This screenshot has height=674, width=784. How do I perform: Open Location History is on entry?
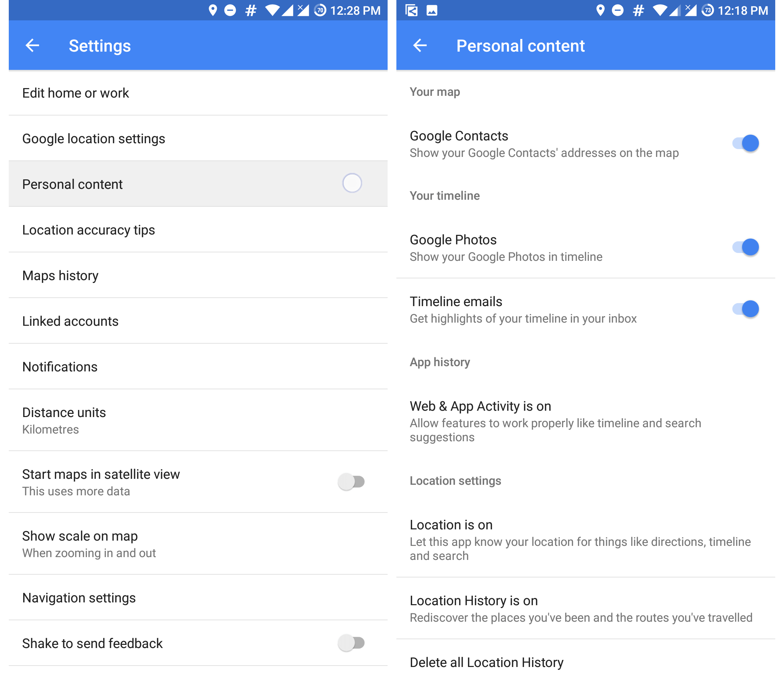click(x=586, y=608)
